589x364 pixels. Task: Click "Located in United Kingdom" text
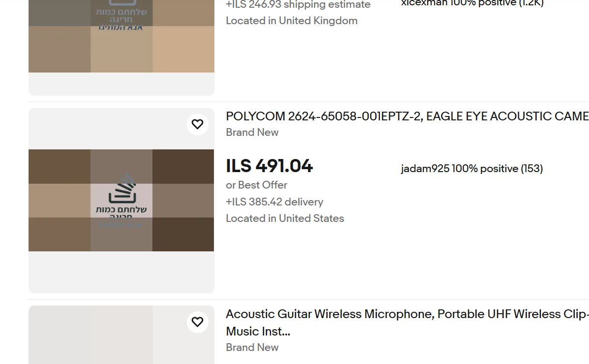[292, 21]
